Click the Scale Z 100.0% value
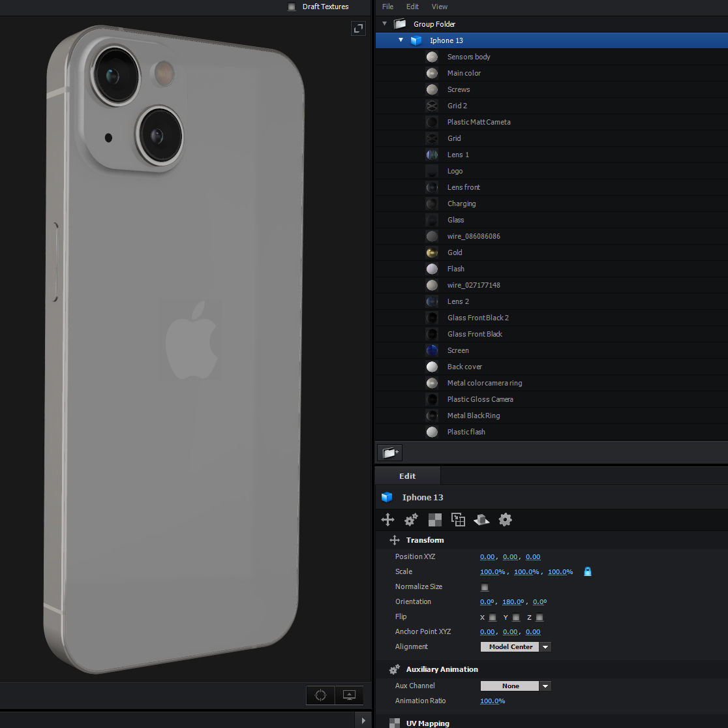The image size is (728, 728). 560,572
